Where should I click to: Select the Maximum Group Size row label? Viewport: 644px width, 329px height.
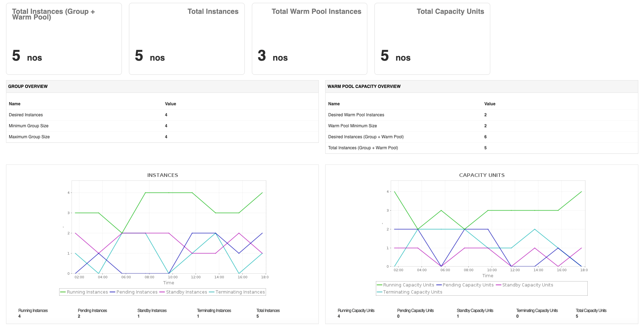point(29,137)
